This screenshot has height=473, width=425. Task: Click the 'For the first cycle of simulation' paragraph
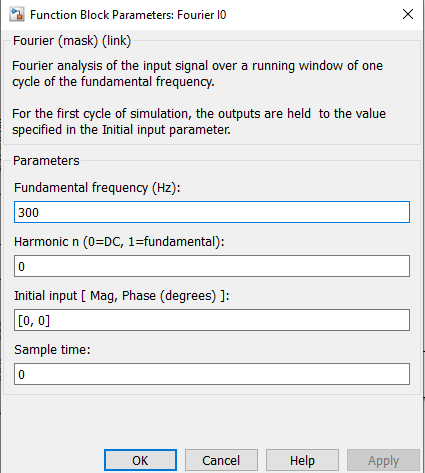(x=199, y=122)
